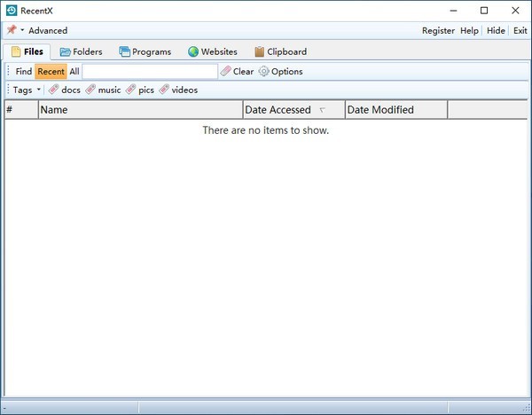The height and width of the screenshot is (415, 532).
Task: Open the Websites tab
Action: pyautogui.click(x=212, y=51)
